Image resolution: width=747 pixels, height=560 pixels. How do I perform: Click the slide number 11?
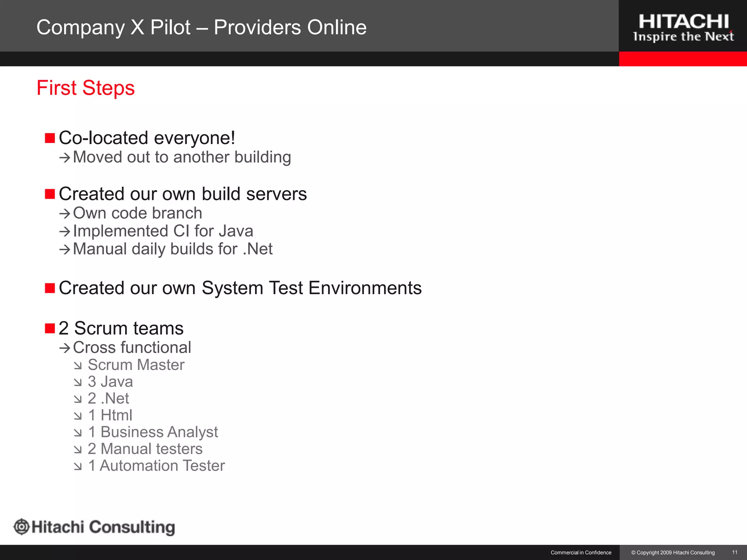point(735,552)
